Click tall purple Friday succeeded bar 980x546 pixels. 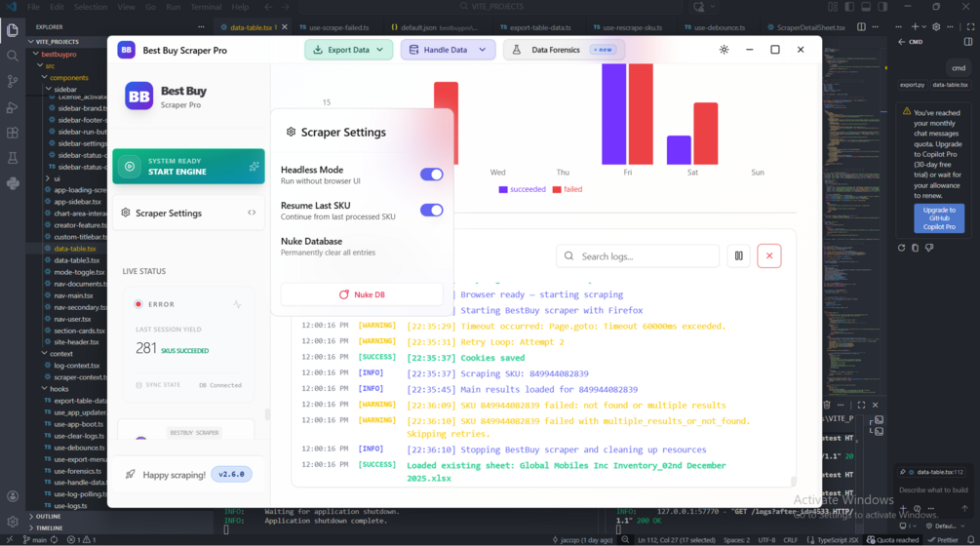[613, 114]
